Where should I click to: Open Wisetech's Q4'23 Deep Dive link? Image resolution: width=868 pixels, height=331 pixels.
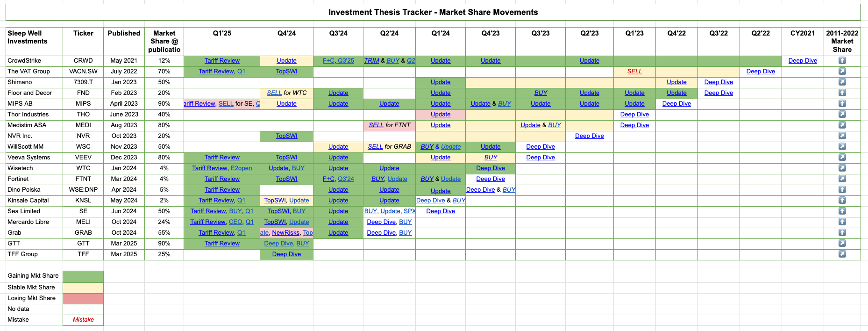click(491, 168)
